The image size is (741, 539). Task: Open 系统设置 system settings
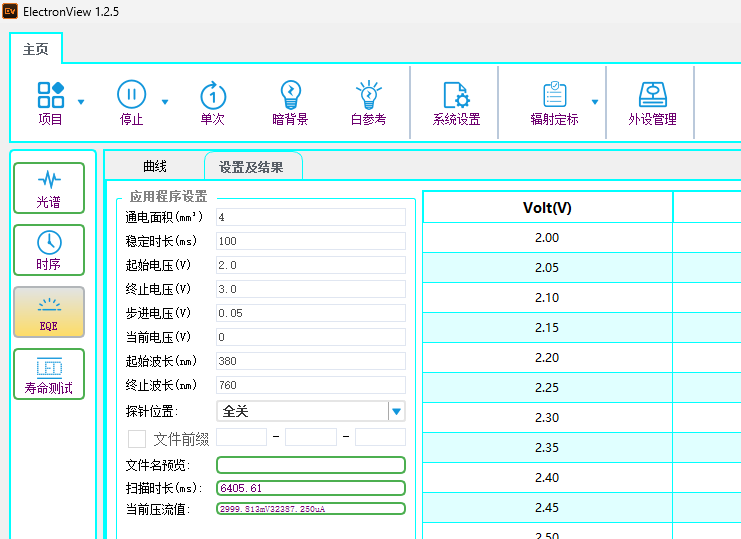pos(456,103)
